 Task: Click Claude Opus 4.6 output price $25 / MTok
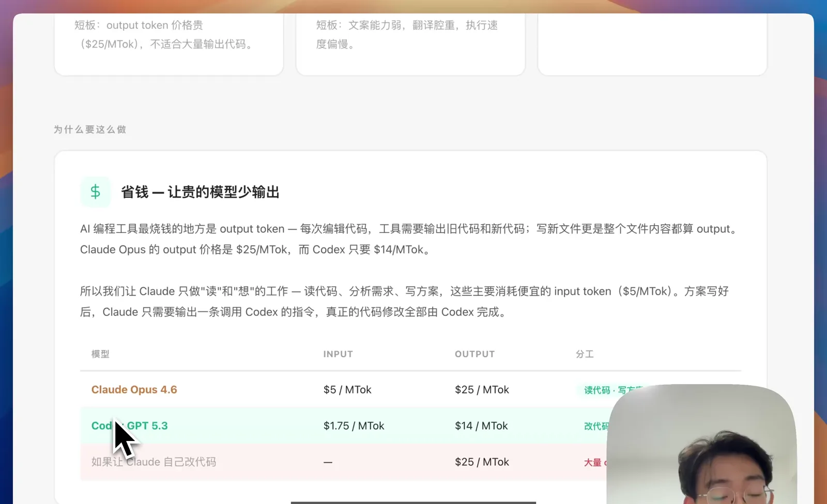pos(482,390)
